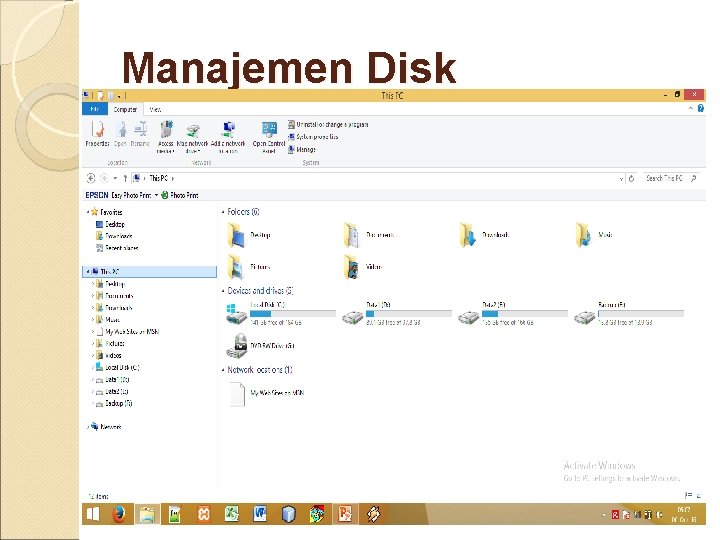Select This PC in navigation pane
This screenshot has width=720, height=540.
click(149, 271)
